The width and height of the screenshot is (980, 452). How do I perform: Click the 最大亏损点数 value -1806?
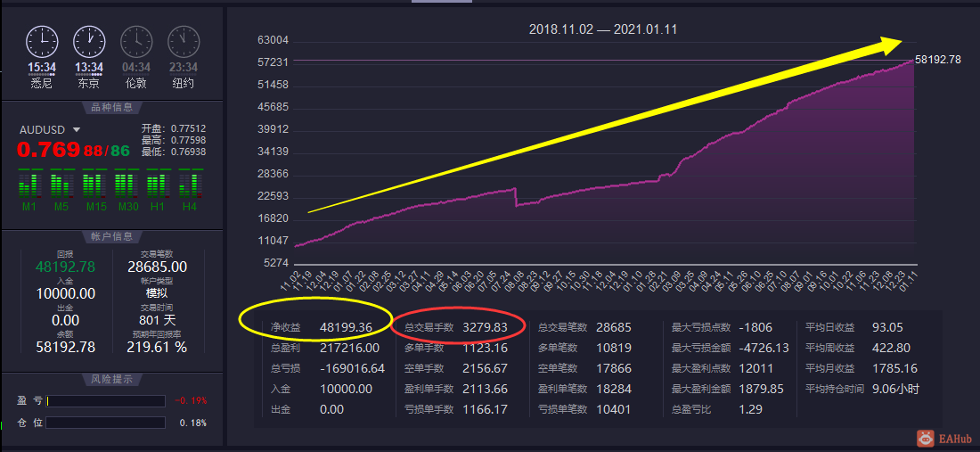(x=755, y=327)
